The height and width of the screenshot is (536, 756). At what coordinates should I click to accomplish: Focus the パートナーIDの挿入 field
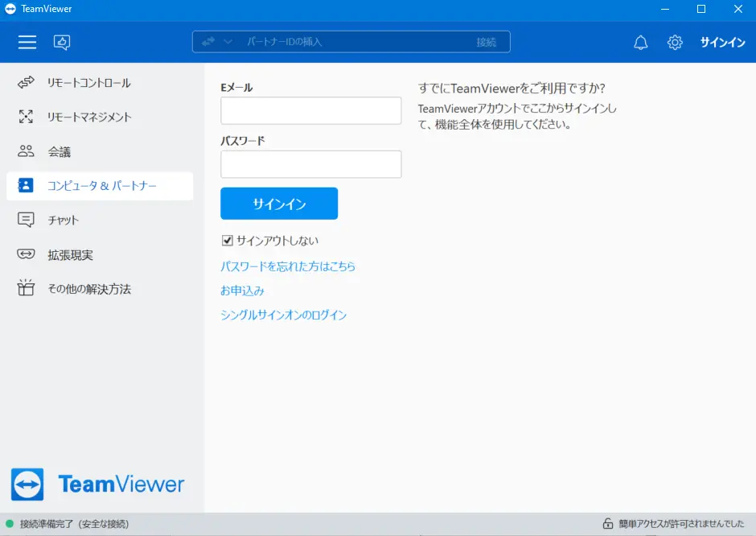(x=352, y=42)
